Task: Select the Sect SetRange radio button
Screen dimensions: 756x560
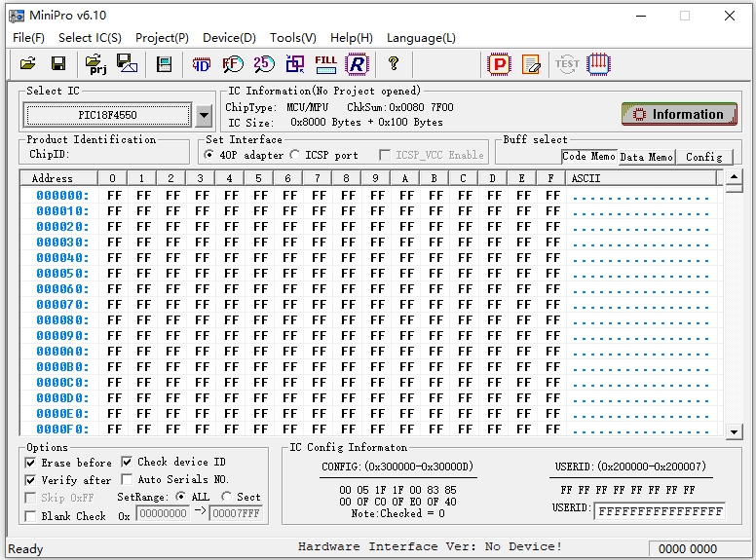Action: click(x=226, y=497)
